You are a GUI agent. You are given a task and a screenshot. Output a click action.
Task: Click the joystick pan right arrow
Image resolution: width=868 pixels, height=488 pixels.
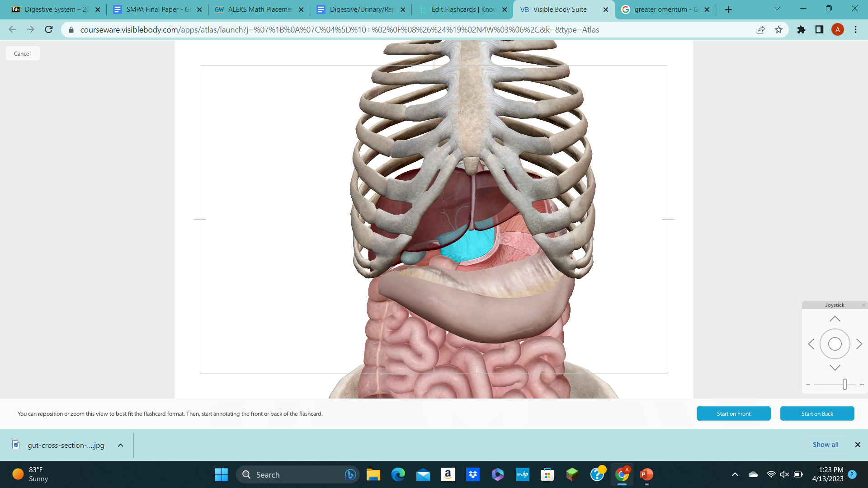click(859, 343)
